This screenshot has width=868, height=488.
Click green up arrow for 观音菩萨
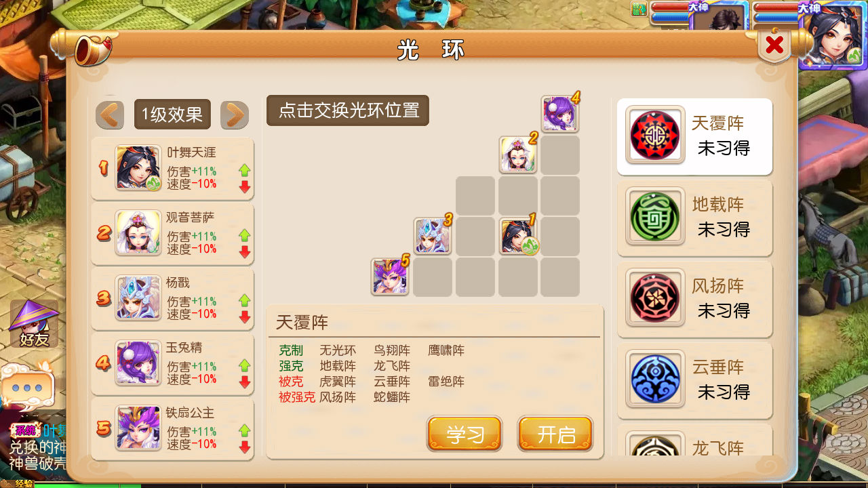point(245,236)
